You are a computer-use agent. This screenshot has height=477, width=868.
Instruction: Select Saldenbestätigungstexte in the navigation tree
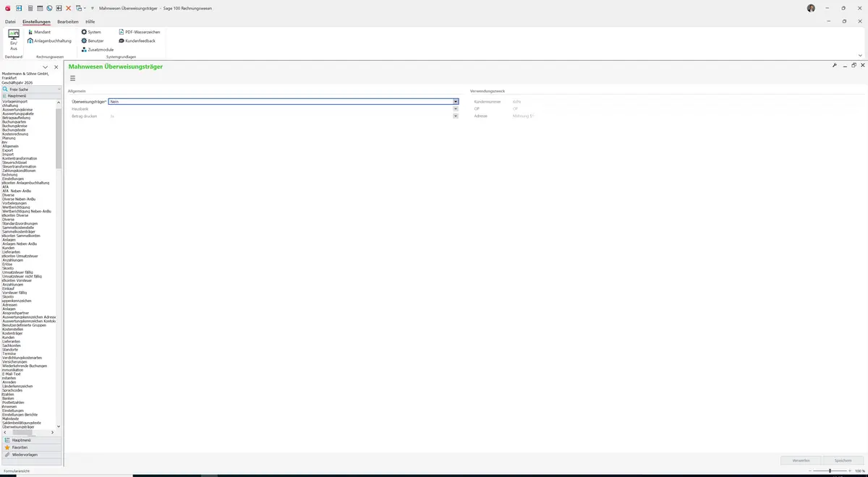[x=22, y=423]
